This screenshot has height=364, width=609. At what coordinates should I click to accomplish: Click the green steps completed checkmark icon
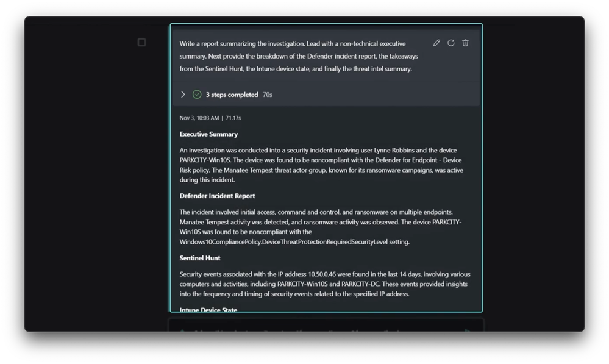click(x=197, y=95)
